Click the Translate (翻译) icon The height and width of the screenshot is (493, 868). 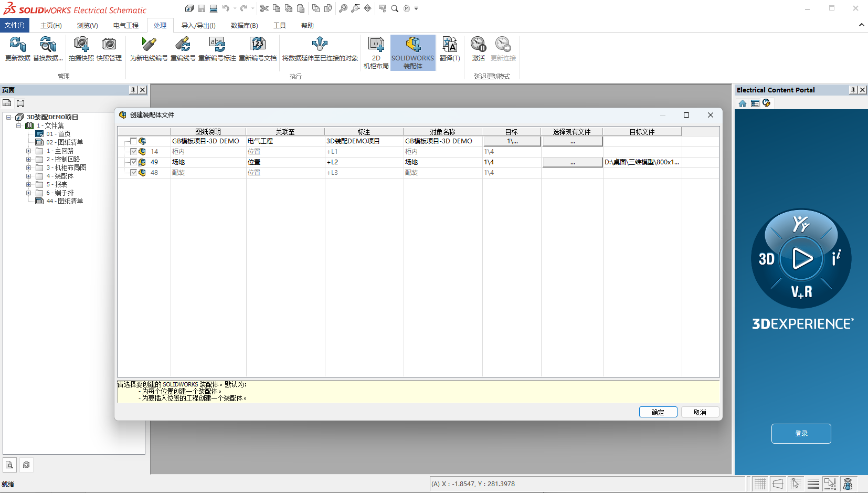click(x=450, y=49)
